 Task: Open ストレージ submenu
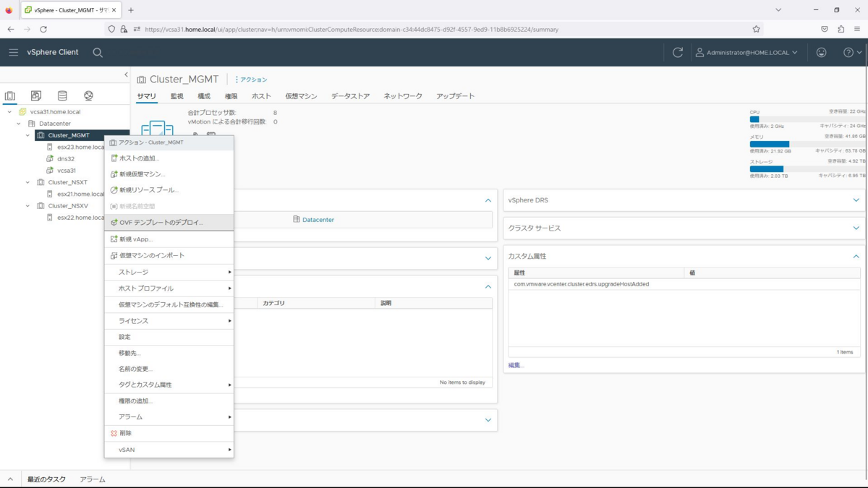tap(169, 272)
